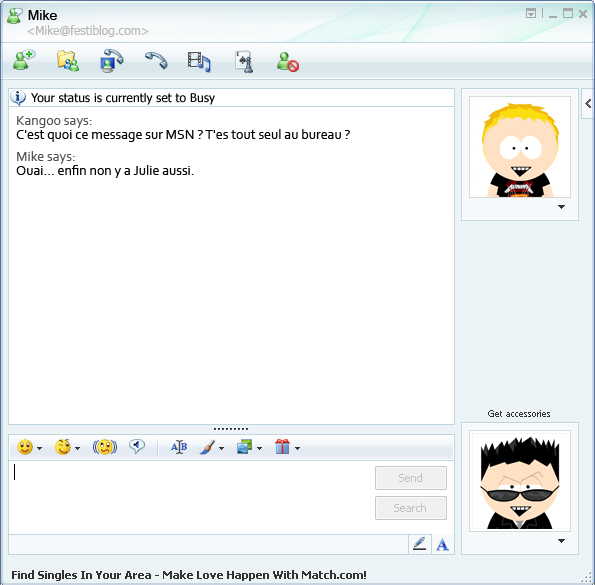Click the status info icon
The image size is (595, 585).
[18, 98]
